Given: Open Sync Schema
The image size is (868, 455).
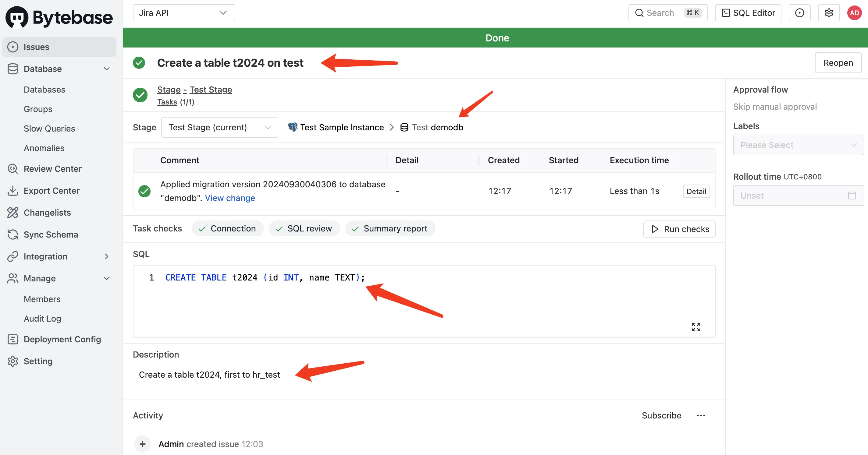Looking at the screenshot, I should [51, 235].
